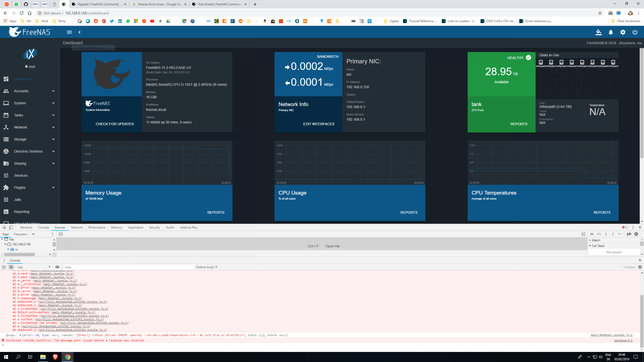
Task: Activate the inspect element cursor icon
Action: coord(4,228)
